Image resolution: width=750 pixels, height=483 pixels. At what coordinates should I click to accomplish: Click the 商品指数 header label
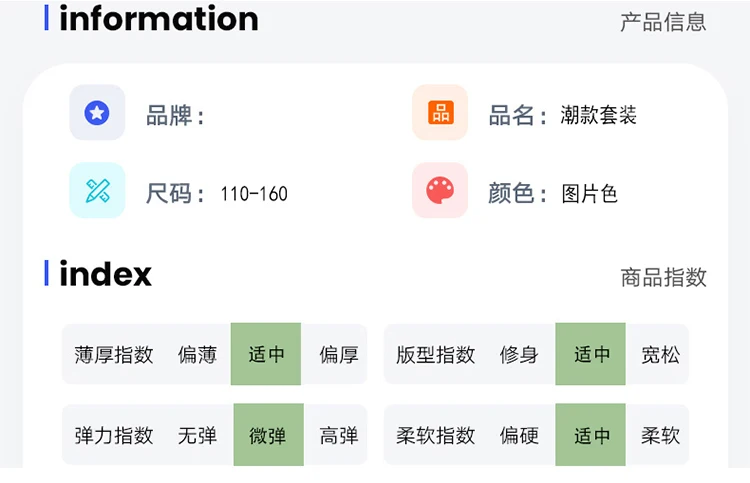(663, 278)
